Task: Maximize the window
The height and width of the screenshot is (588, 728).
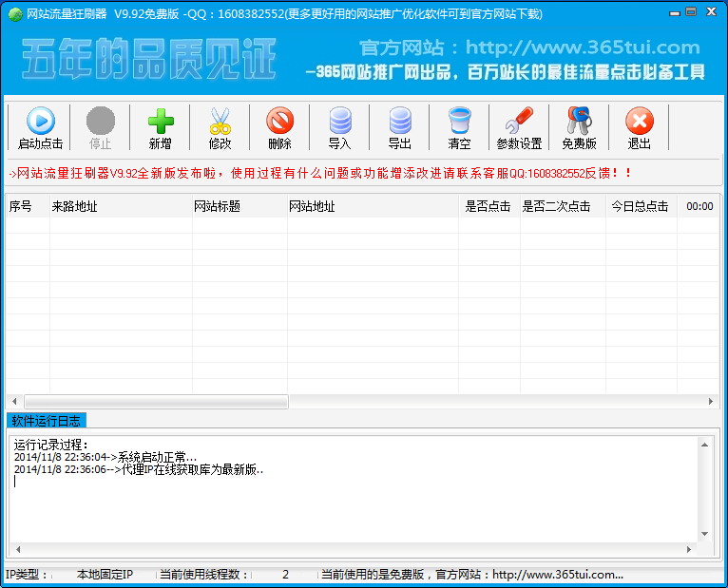Action: 691,11
